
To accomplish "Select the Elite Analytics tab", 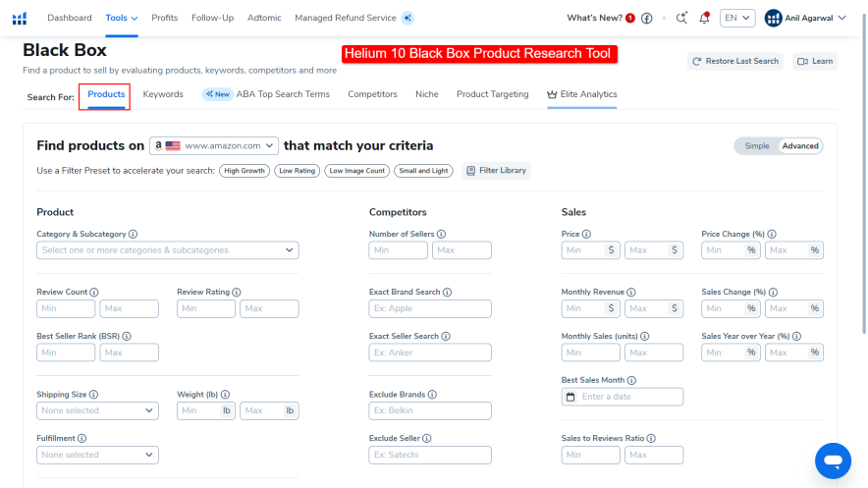I will pyautogui.click(x=582, y=94).
